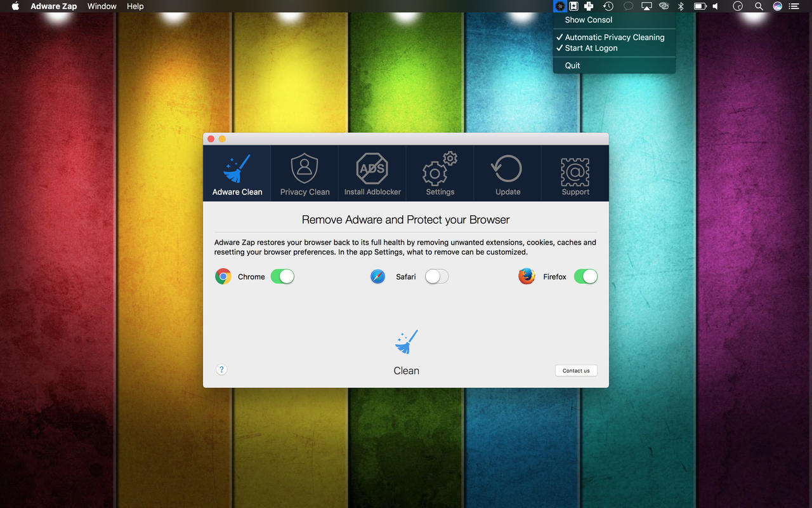Open the Window menu
812x508 pixels.
click(101, 6)
